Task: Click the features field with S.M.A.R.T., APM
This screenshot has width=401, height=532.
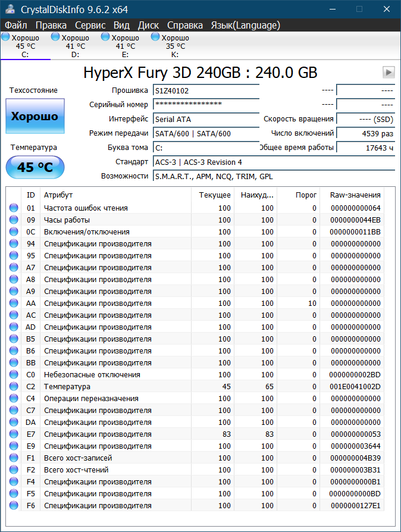Action: [x=274, y=176]
